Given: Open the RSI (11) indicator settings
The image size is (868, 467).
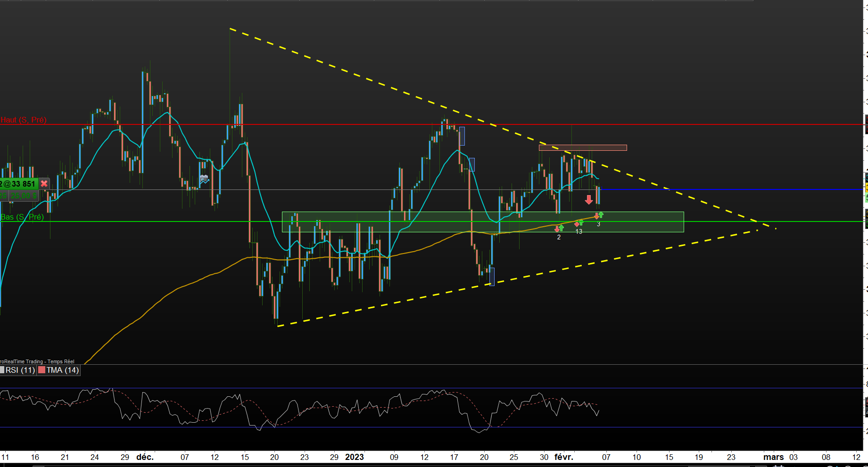Looking at the screenshot, I should 20,370.
